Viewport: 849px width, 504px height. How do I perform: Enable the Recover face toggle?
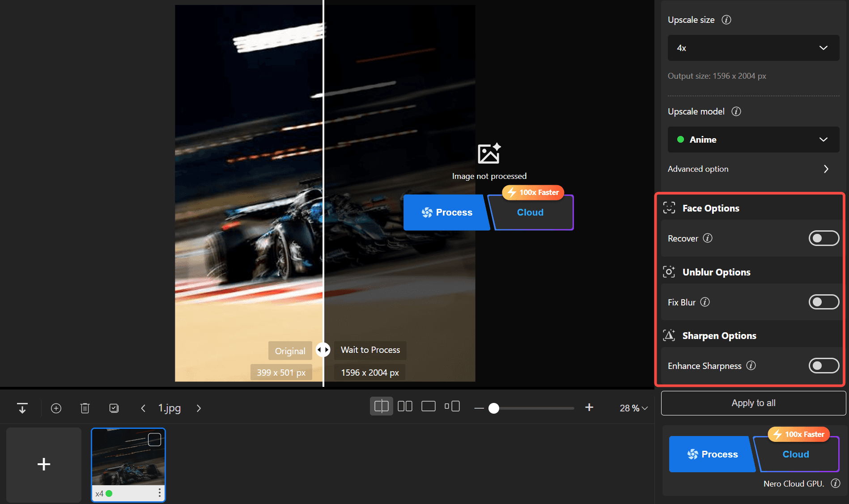[x=824, y=238]
